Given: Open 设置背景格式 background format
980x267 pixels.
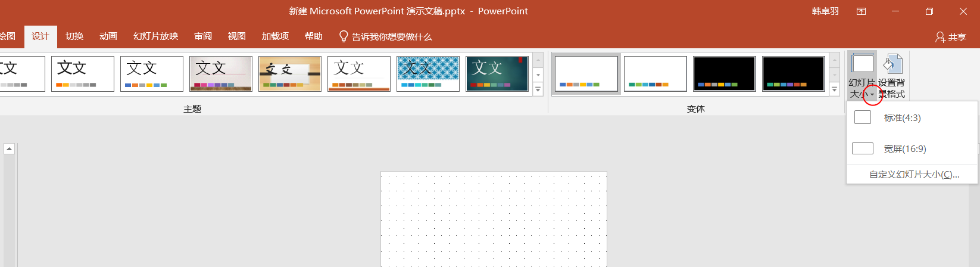Looking at the screenshot, I should 892,76.
